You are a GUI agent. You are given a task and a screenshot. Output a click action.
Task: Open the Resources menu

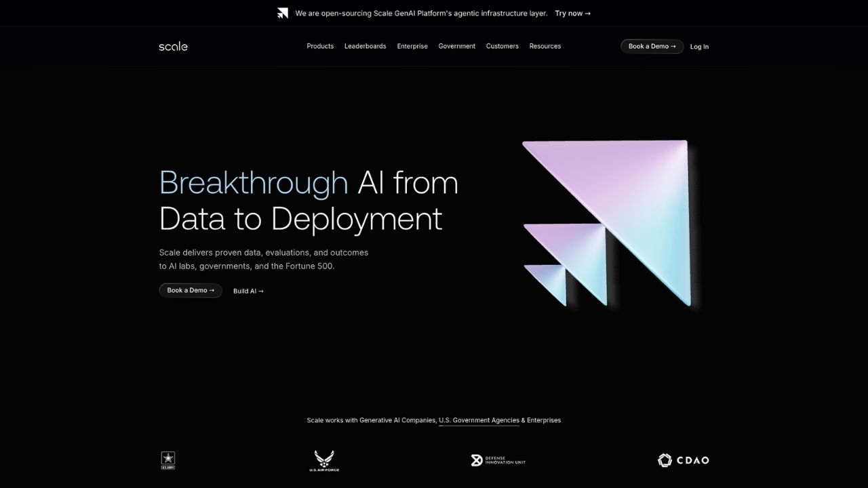click(545, 46)
